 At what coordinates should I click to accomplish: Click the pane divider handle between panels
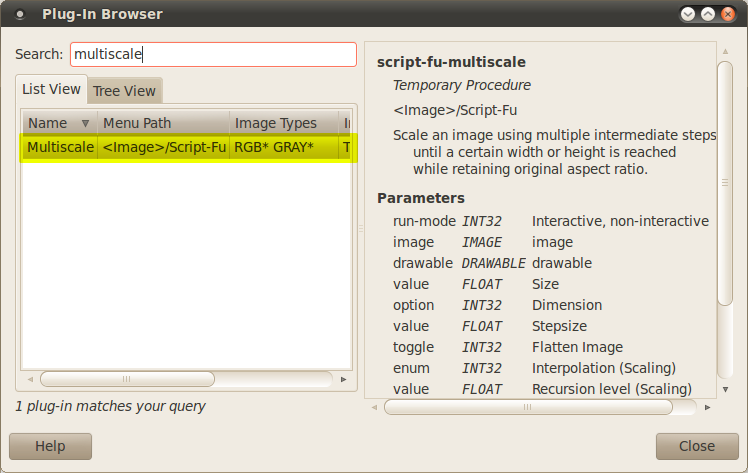coord(361,229)
